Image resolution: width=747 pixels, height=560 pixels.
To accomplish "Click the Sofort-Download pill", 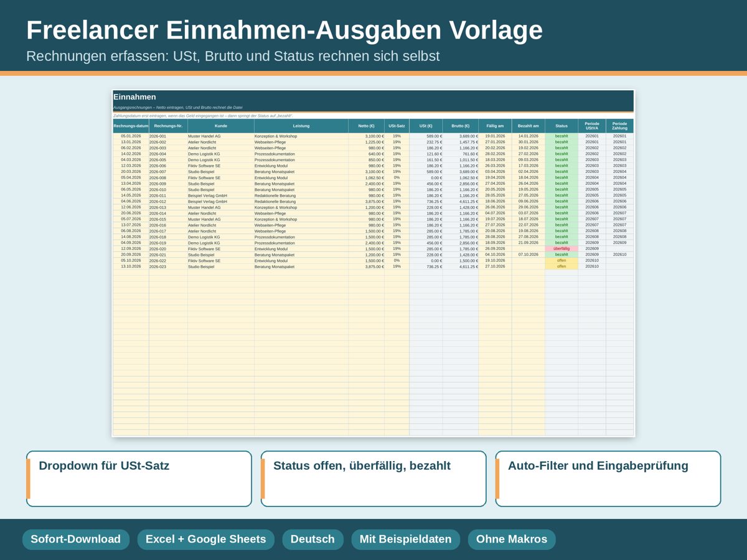I will coord(76,539).
